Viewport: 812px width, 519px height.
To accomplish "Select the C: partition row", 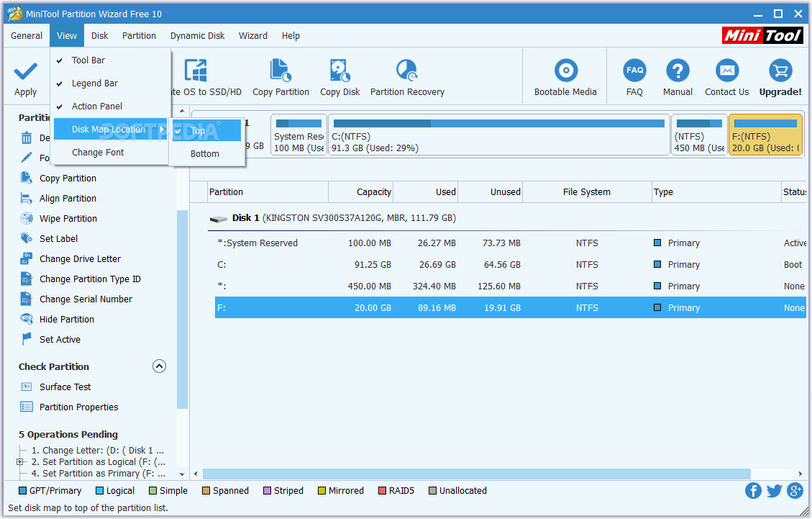I will coord(510,264).
